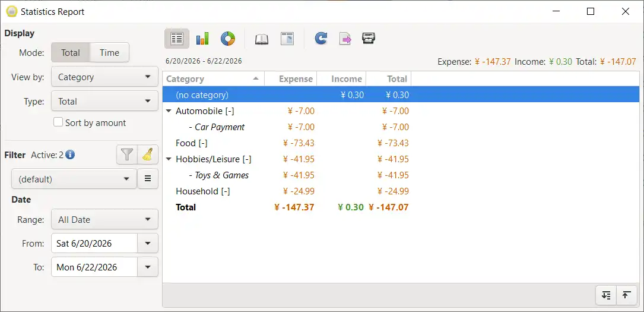Collapse the Automobile category row
Viewport: 644px width, 312px height.
[169, 111]
